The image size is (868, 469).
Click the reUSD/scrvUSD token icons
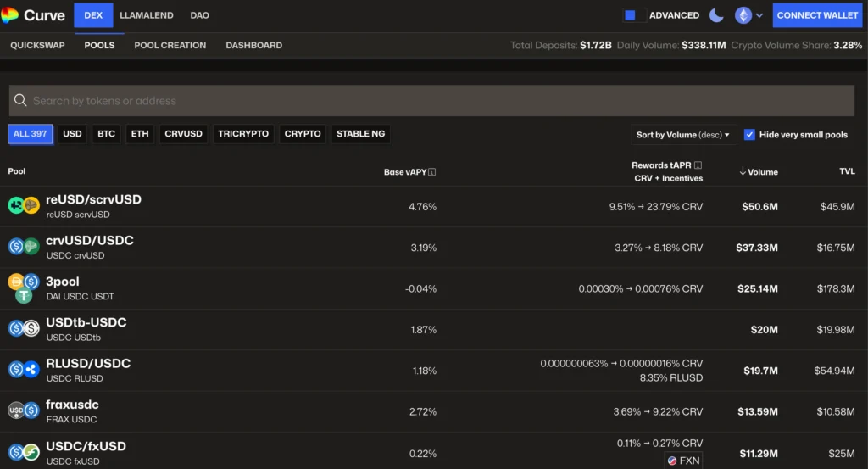(x=23, y=206)
